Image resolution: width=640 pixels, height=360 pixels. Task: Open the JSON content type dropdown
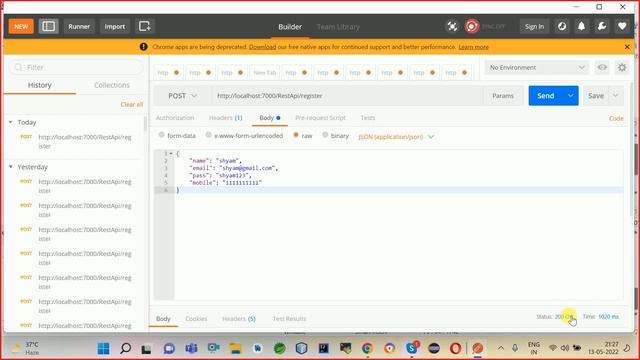(x=396, y=137)
